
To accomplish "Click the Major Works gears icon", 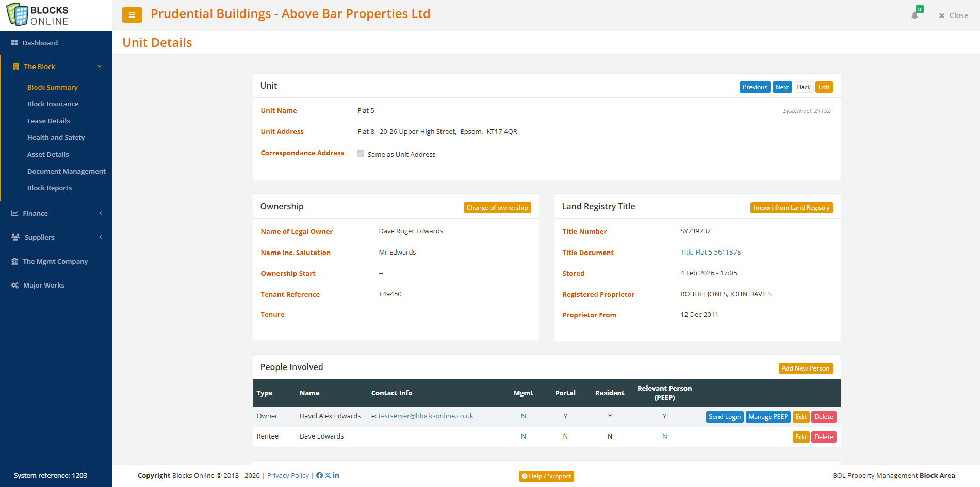I will (15, 285).
